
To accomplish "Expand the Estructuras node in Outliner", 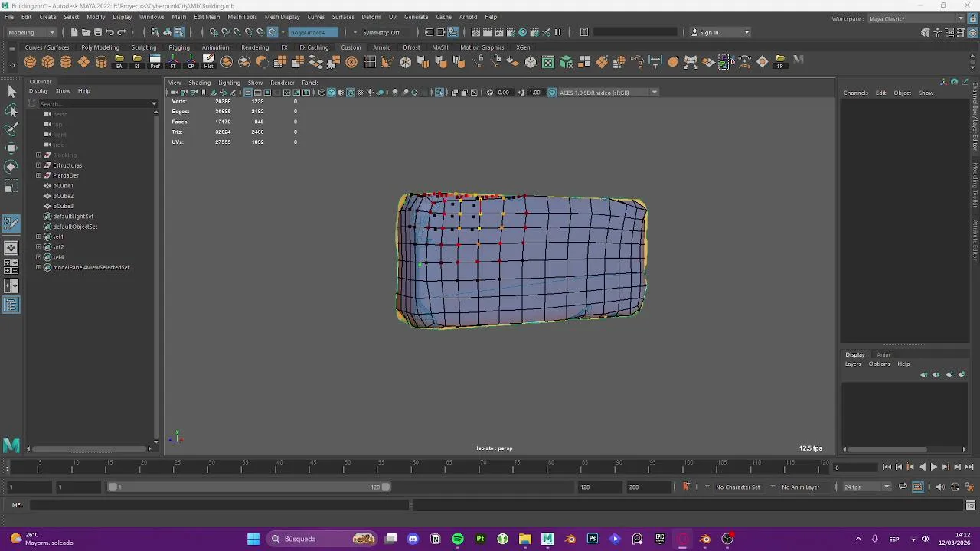I will [38, 165].
